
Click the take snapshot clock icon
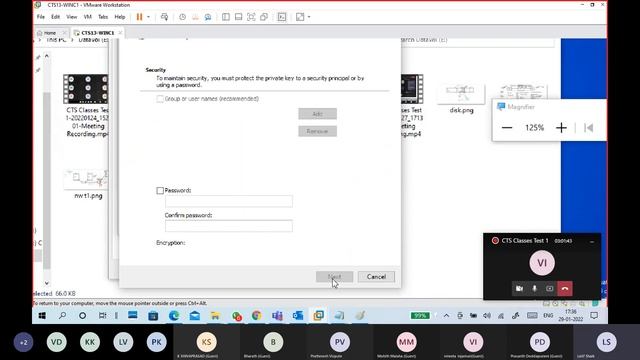(x=182, y=17)
